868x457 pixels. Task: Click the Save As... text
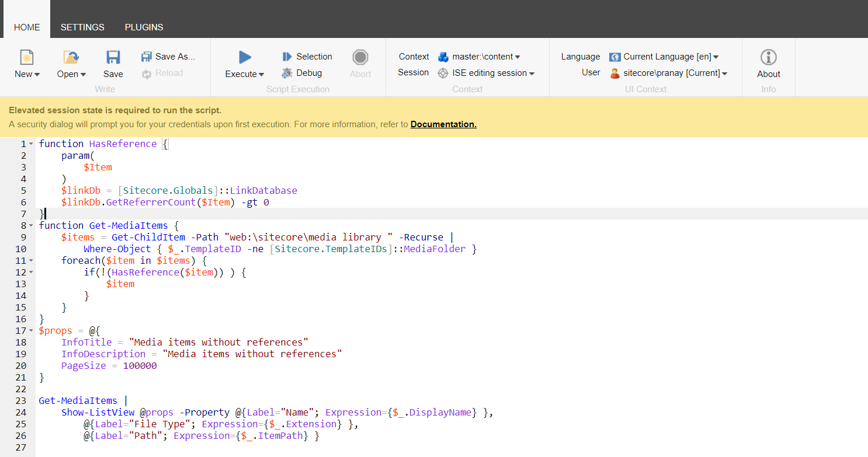[x=175, y=57]
